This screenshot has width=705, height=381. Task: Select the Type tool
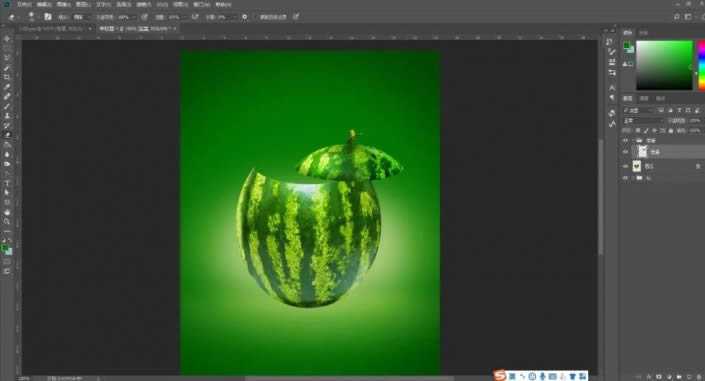7,183
